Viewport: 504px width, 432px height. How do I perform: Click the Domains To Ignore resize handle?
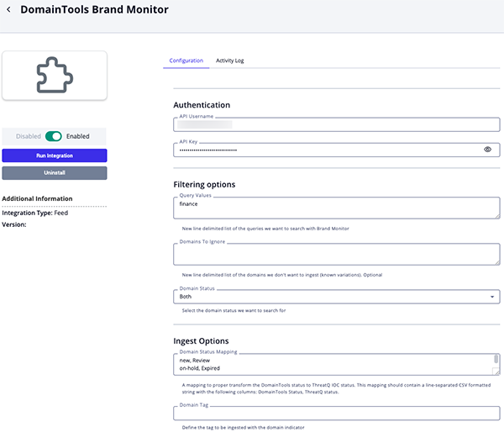pyautogui.click(x=497, y=263)
